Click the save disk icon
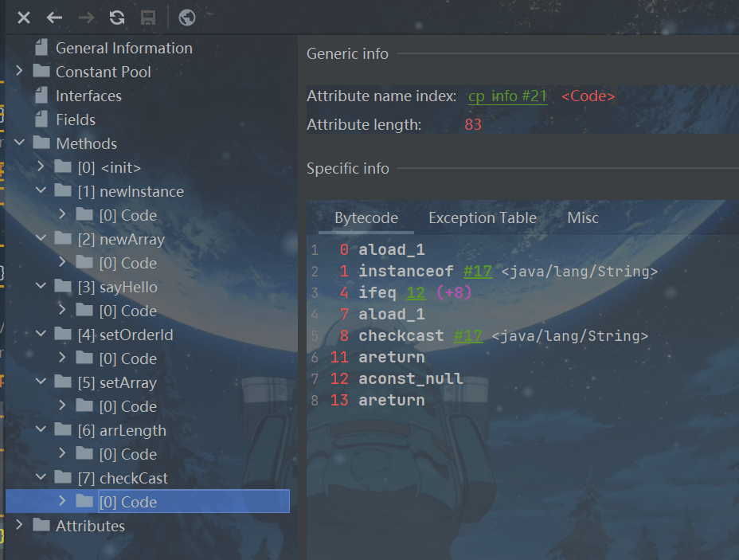739x560 pixels. [147, 18]
